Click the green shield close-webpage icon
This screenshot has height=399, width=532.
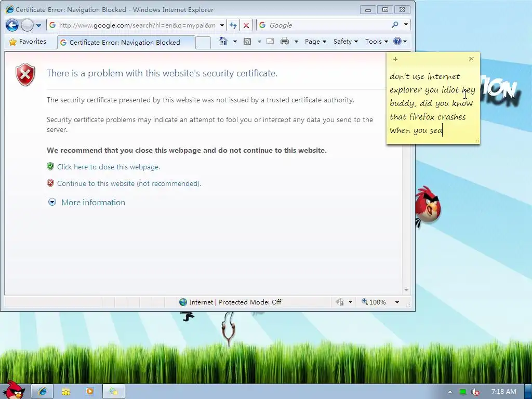tap(50, 166)
